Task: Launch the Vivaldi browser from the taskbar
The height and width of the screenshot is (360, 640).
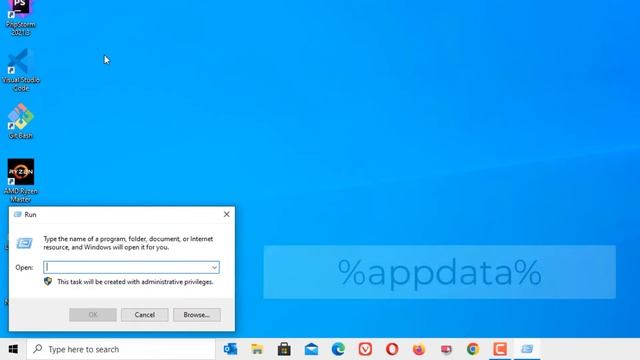Action: (x=365, y=349)
